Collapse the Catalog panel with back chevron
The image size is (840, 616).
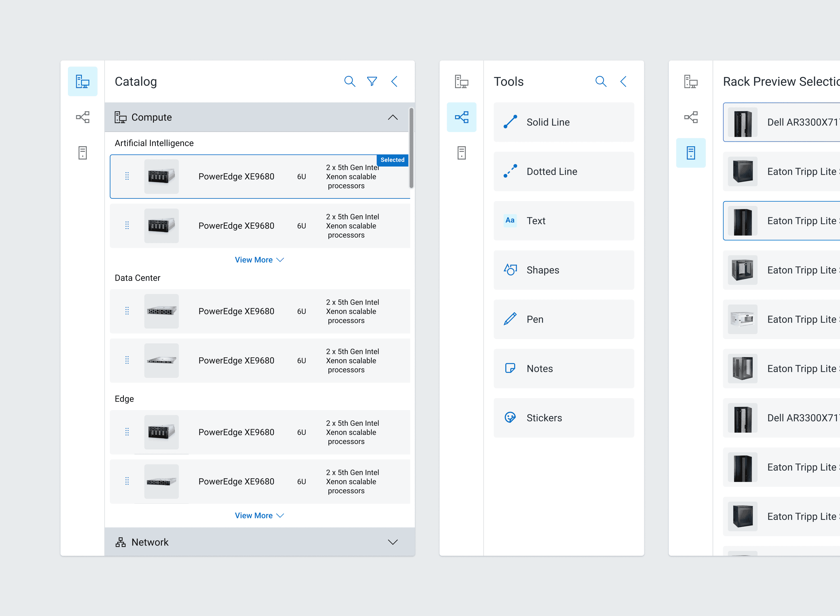tap(394, 81)
